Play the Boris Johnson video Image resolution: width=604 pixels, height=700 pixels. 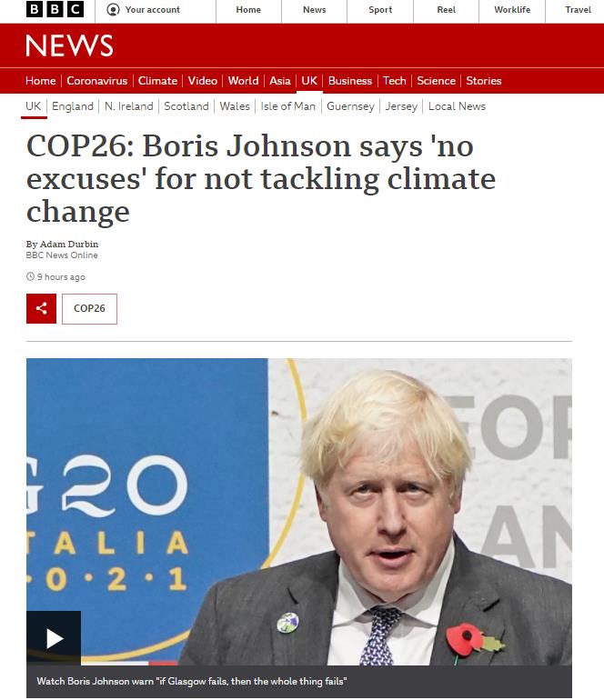coord(54,638)
